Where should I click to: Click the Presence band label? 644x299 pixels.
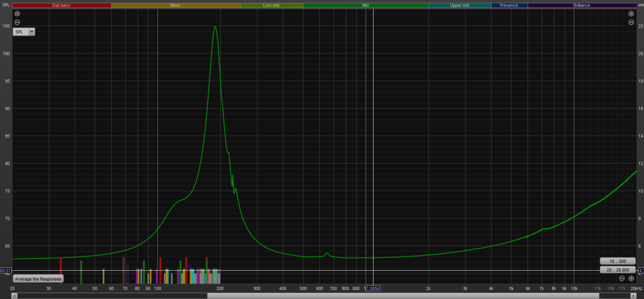[x=509, y=5]
